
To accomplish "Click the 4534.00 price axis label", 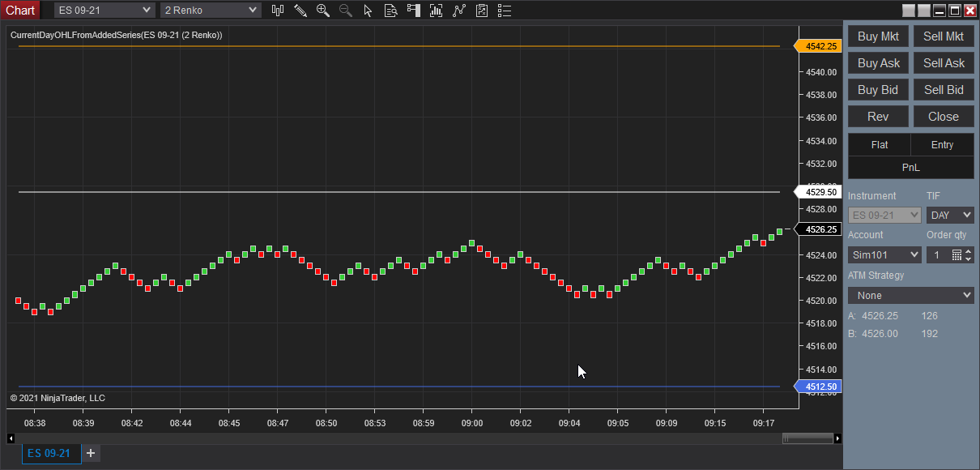I will pos(820,141).
